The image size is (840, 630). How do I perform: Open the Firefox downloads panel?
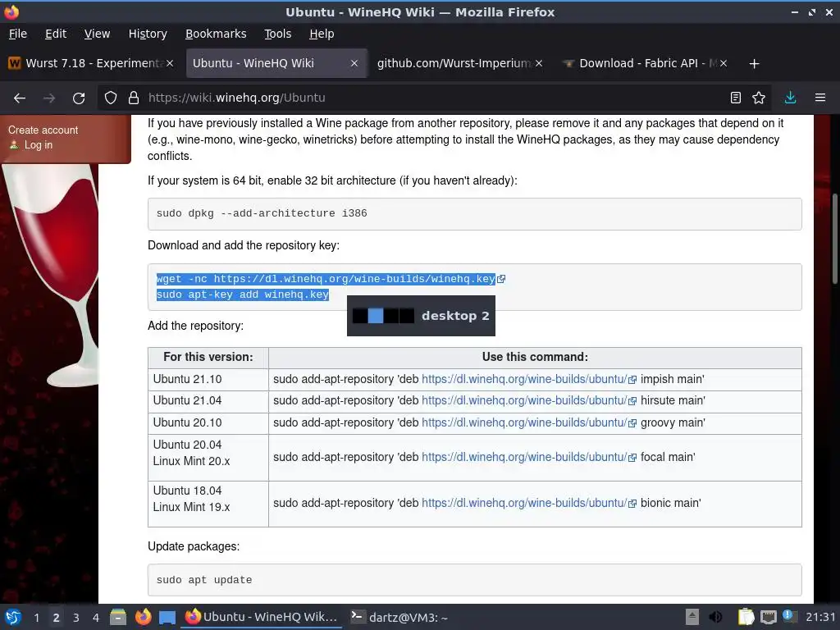tap(790, 98)
